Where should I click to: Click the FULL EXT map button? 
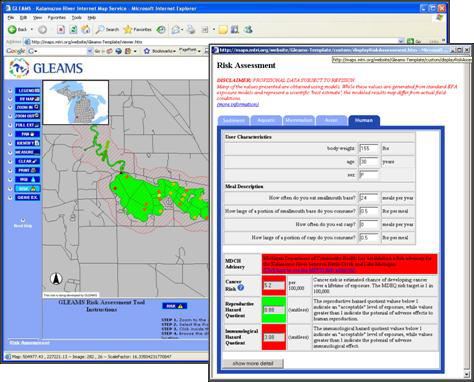[x=28, y=125]
